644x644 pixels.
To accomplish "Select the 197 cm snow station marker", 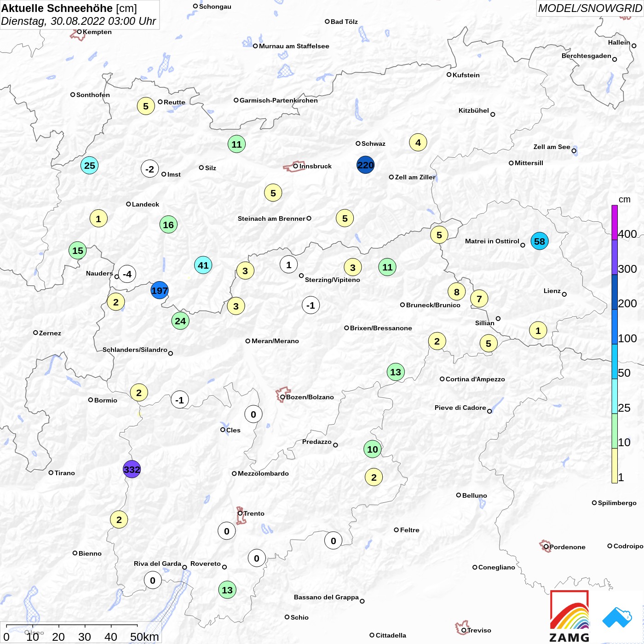I will 160,291.
